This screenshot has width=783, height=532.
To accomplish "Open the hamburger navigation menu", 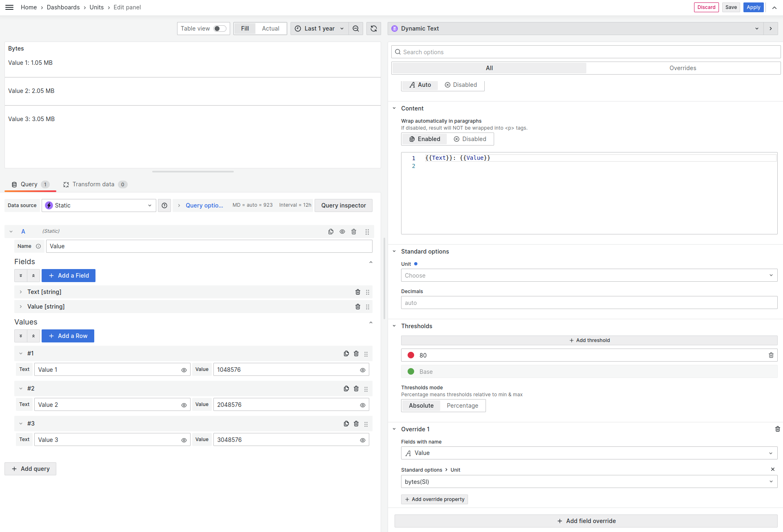I will [x=9, y=7].
